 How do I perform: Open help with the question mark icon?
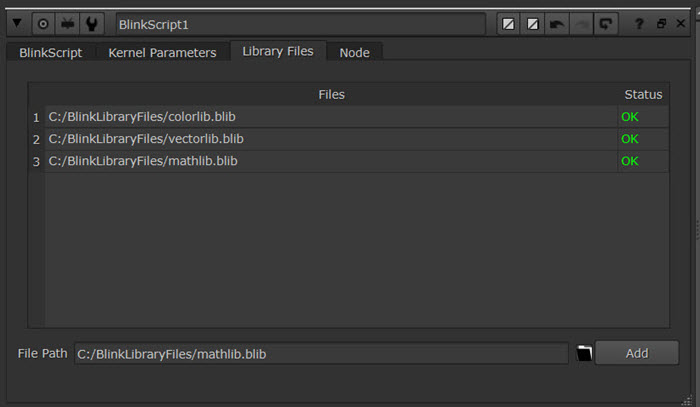pyautogui.click(x=639, y=23)
